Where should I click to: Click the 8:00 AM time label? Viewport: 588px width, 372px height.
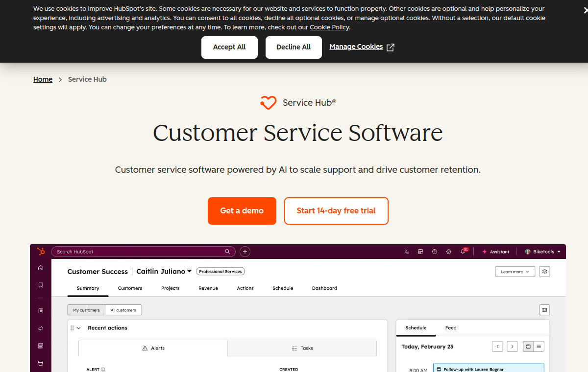click(x=418, y=370)
